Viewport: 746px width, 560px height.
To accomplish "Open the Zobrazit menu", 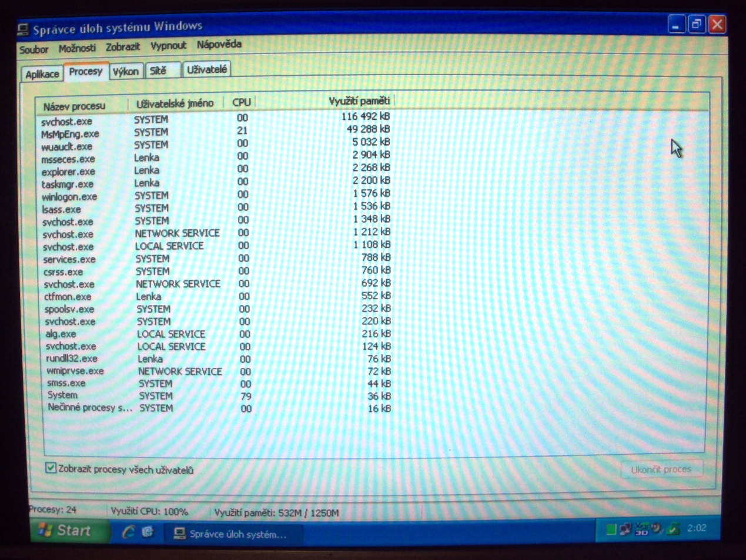I will pyautogui.click(x=123, y=46).
